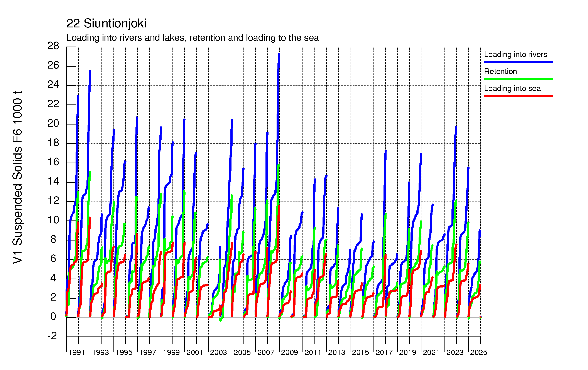Click the subtitle about retention and loading
Viewport: 588px width, 370px height.
[x=193, y=38]
